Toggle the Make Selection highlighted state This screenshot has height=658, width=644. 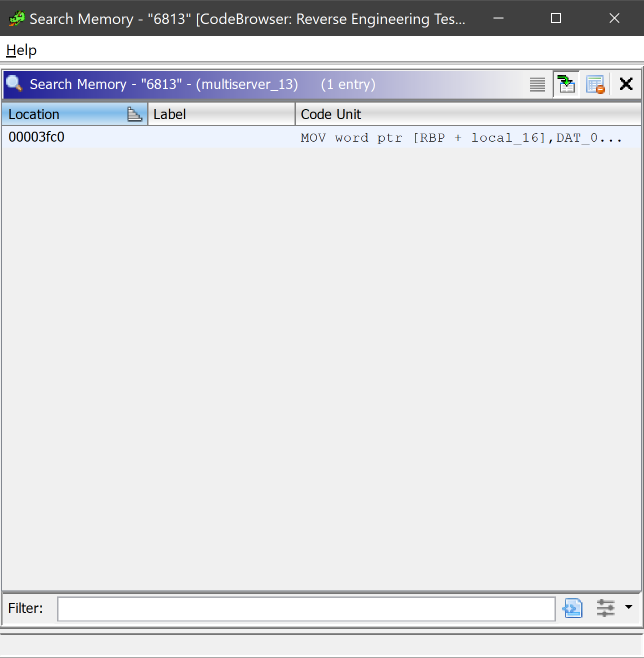(x=565, y=84)
